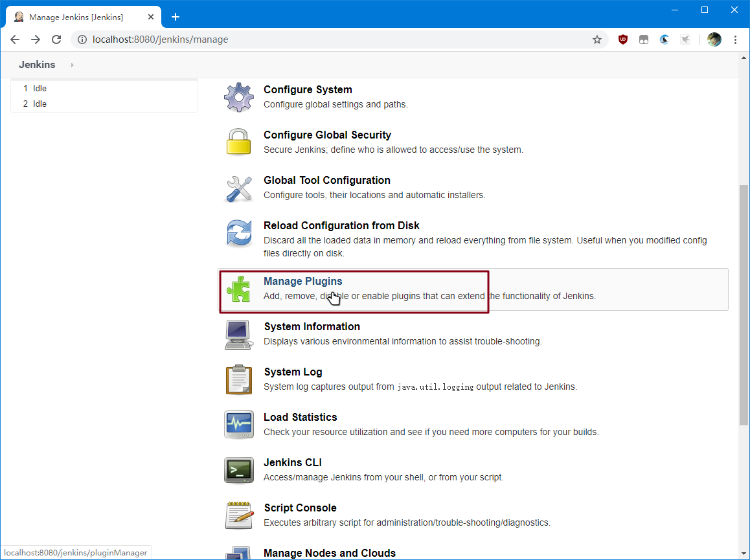Click the Jenkins breadcrumb home link
The width and height of the screenshot is (750, 560).
click(37, 65)
